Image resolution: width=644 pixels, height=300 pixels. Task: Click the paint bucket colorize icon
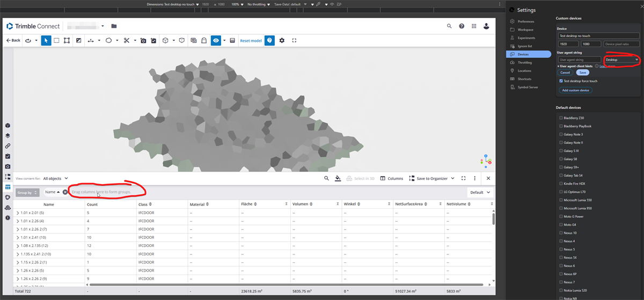point(338,178)
